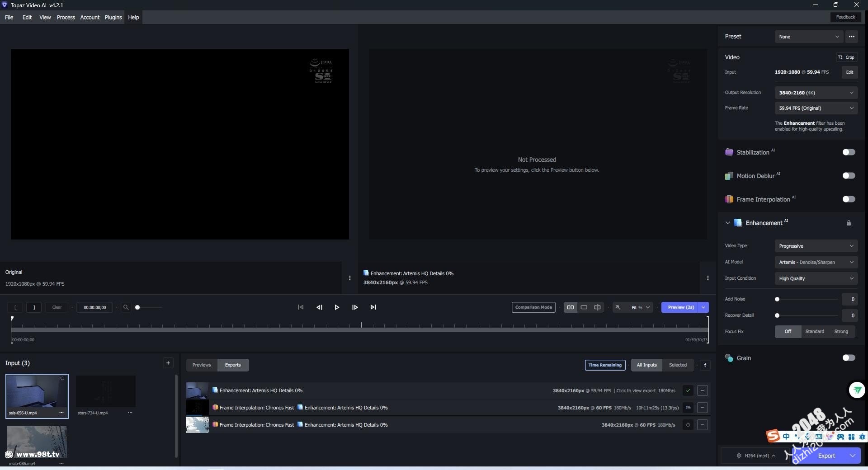
Task: Open the File menu
Action: coord(9,18)
